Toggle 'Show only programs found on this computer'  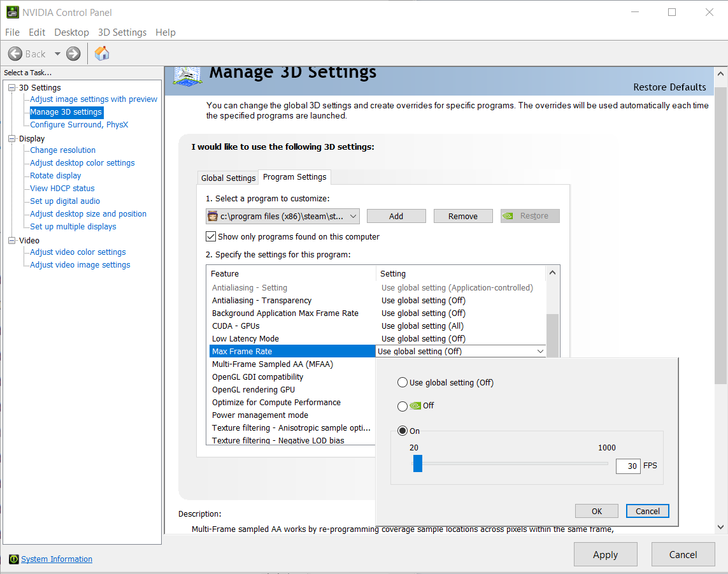[211, 236]
